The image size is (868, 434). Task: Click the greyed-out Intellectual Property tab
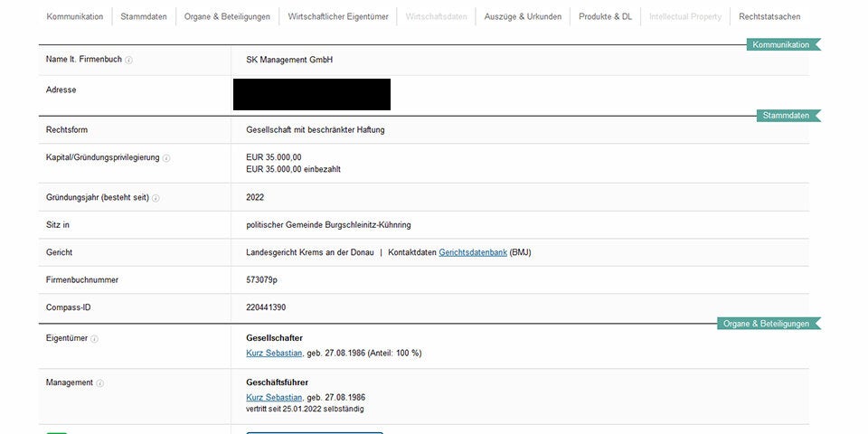tap(685, 16)
